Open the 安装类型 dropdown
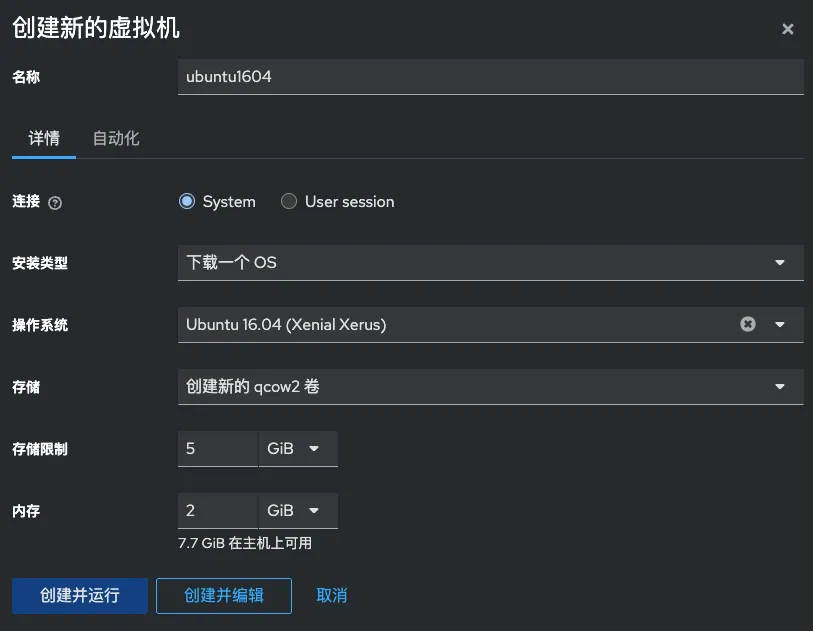Viewport: 813px width, 631px height. (490, 263)
